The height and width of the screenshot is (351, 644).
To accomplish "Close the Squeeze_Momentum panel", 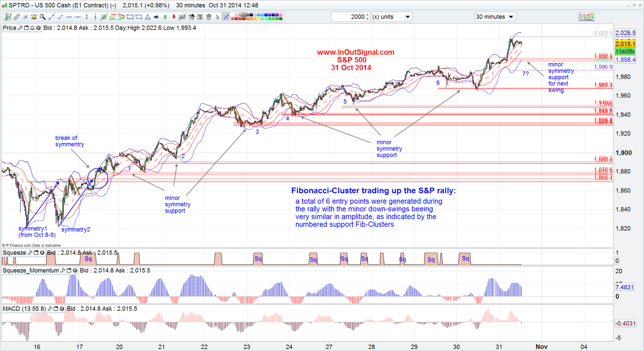I will (75, 270).
